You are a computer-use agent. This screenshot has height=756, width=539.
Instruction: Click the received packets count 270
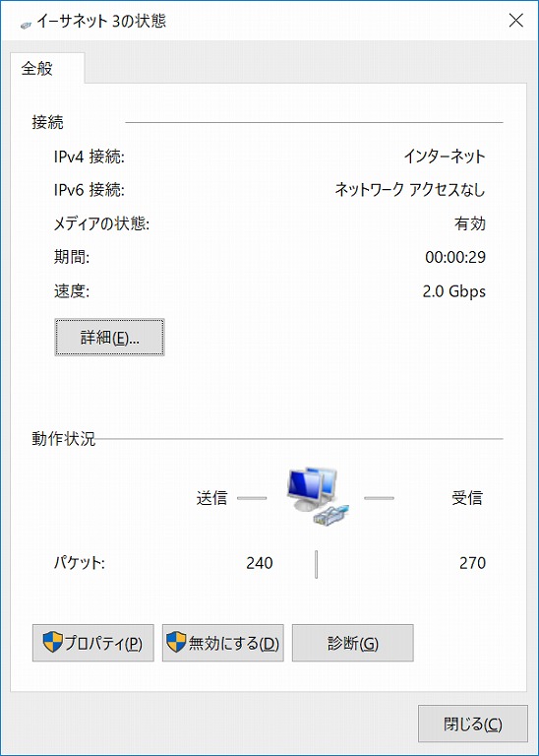pyautogui.click(x=472, y=563)
